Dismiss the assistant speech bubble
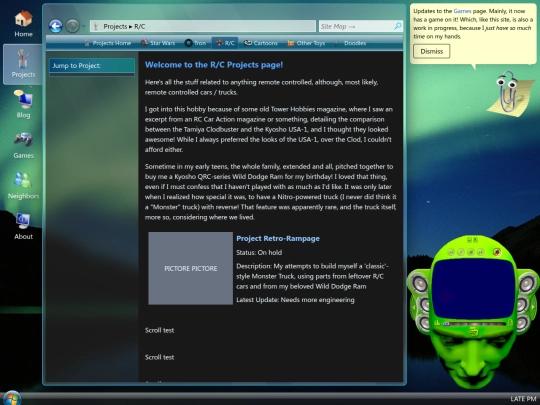The image size is (540, 405). [x=432, y=51]
